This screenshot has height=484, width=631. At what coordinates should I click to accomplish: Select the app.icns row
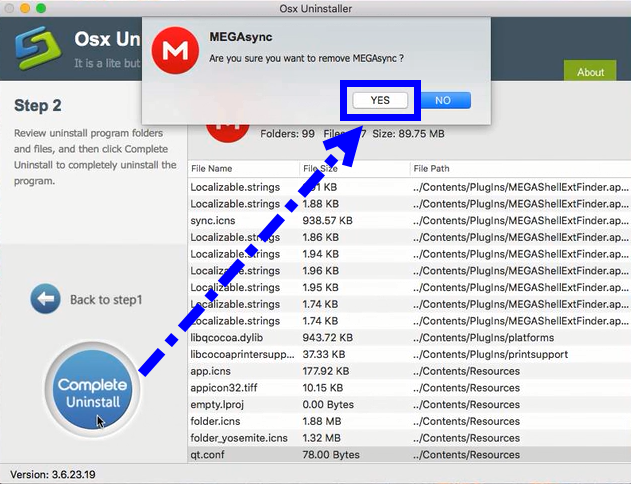212,371
